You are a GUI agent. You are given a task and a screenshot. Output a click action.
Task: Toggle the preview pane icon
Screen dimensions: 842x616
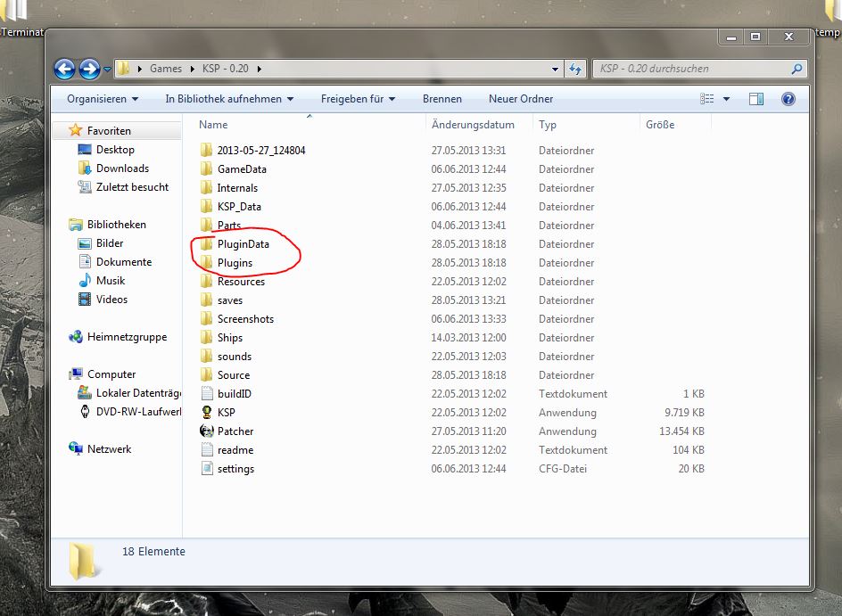(x=755, y=99)
